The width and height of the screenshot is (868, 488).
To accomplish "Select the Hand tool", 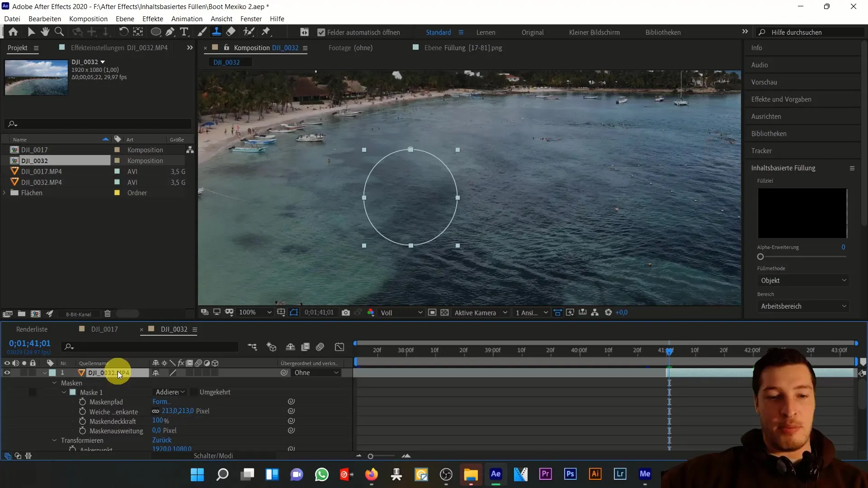I will coord(45,32).
